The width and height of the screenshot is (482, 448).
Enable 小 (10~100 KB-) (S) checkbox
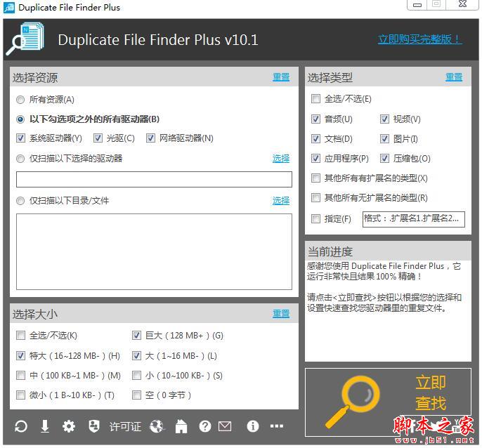tap(136, 376)
